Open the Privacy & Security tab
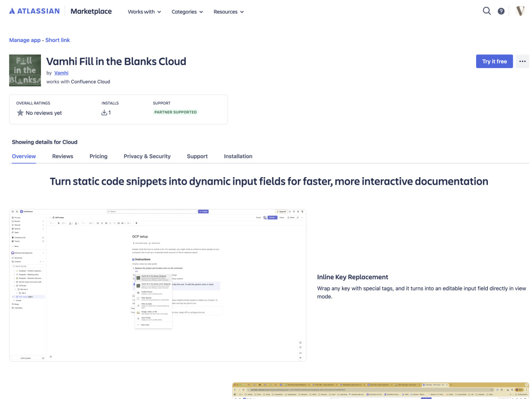The image size is (532, 399). (x=147, y=156)
